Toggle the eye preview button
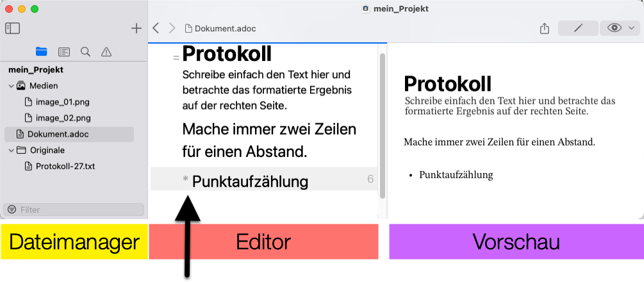This screenshot has width=644, height=282. [615, 28]
